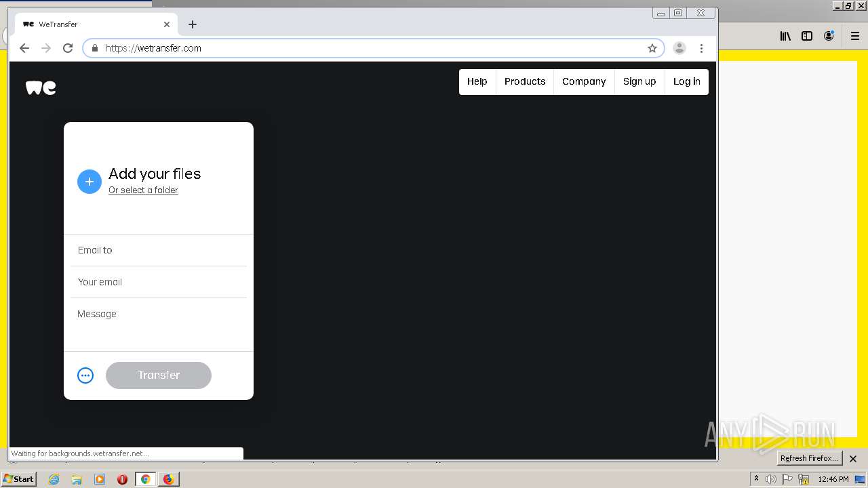Reload the WeTransfer page
Image resolution: width=868 pixels, height=488 pixels.
[68, 48]
